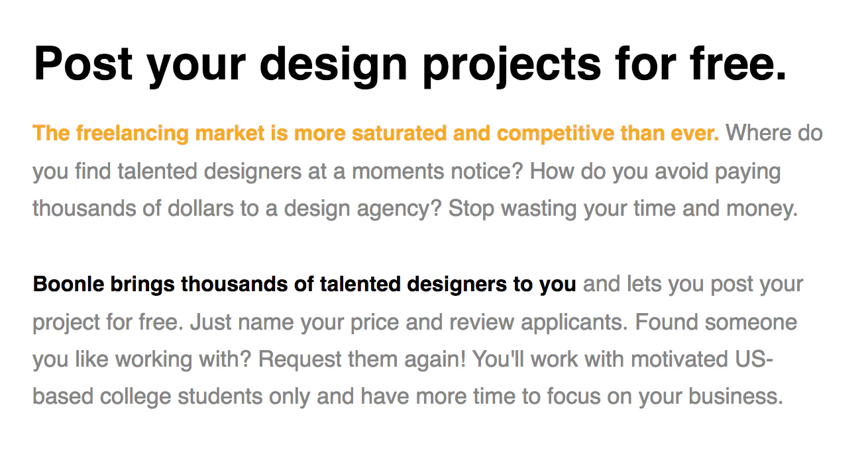Click the words "design agency?"
This screenshot has width=868, height=462.
click(x=363, y=209)
